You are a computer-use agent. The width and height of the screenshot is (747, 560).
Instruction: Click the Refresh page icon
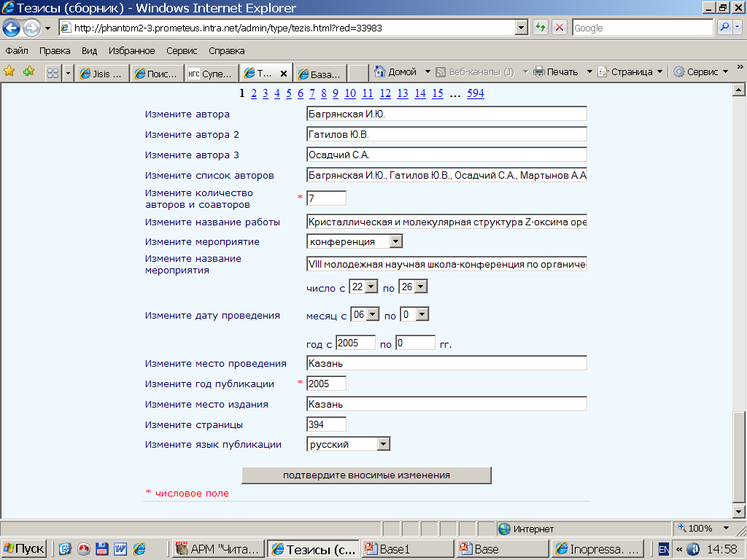point(541,28)
